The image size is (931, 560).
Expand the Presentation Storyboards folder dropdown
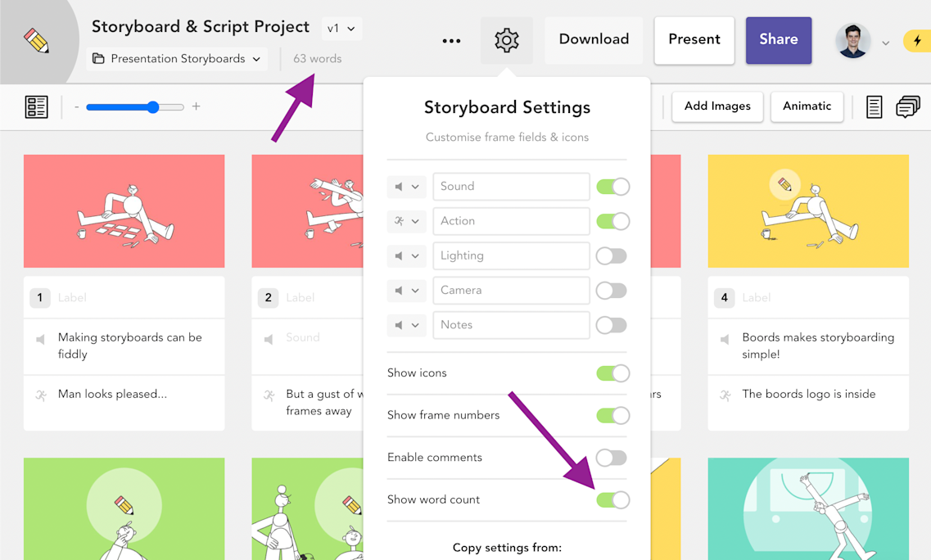pos(177,59)
